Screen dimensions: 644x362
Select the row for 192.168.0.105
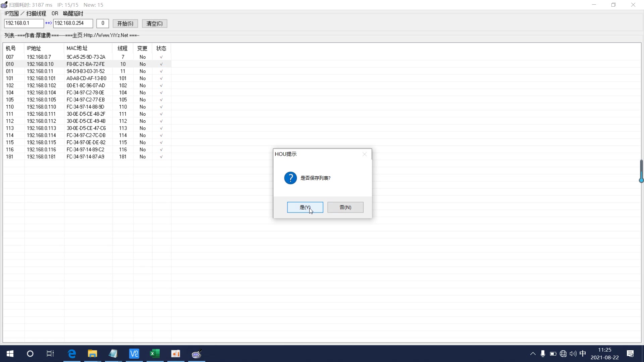coord(41,100)
